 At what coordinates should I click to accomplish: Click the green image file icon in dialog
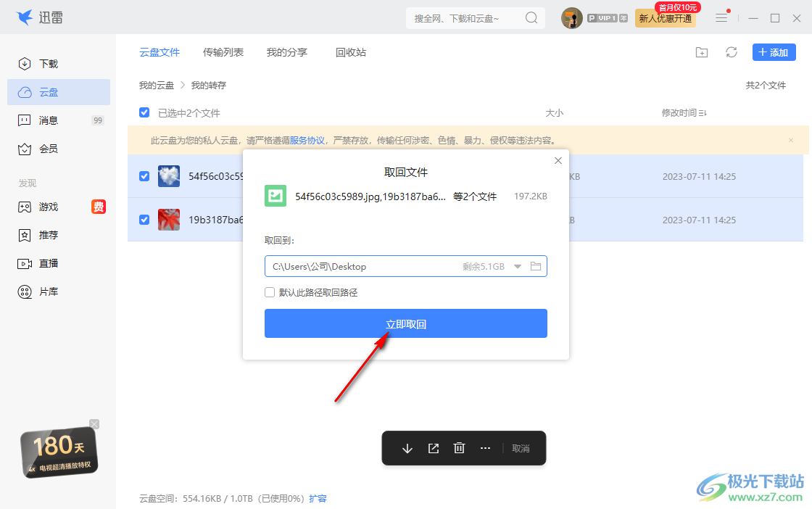[x=275, y=196]
